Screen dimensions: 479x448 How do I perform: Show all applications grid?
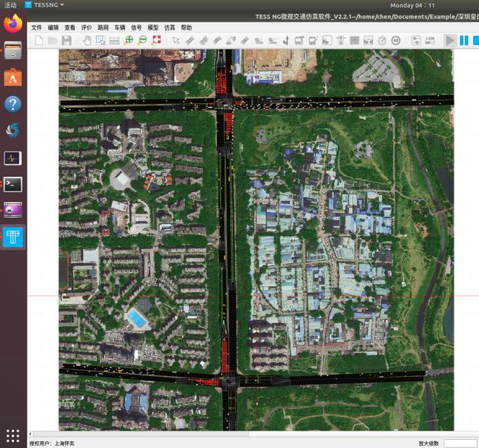coord(13,436)
